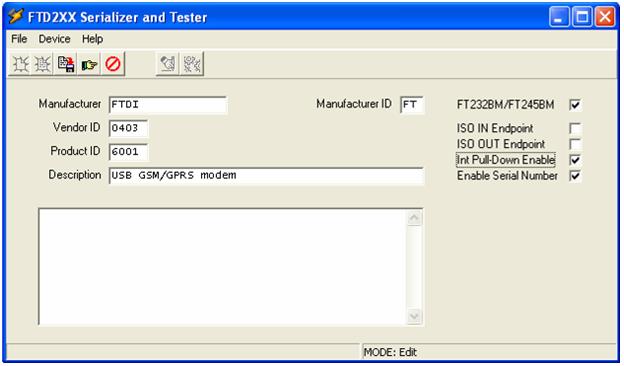The width and height of the screenshot is (624, 366).
Task: Click the Description field containing USB GSM/GPRS modem
Action: pos(266,175)
